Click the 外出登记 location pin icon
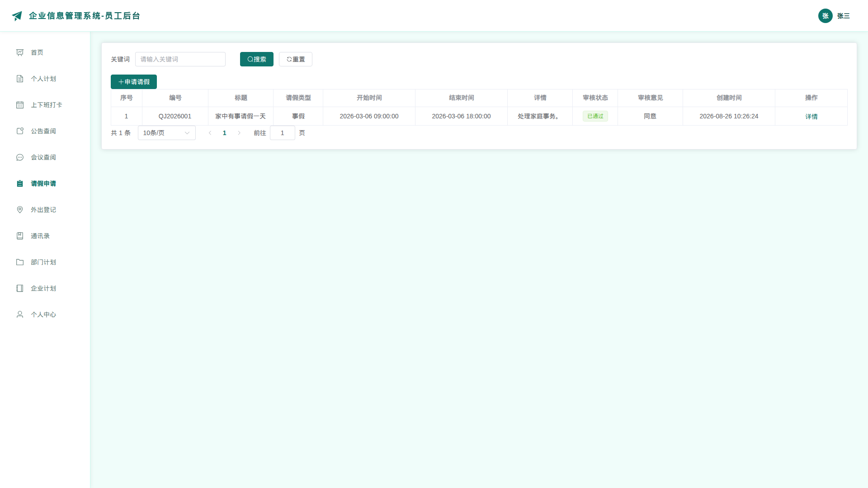The image size is (868, 488). [20, 210]
